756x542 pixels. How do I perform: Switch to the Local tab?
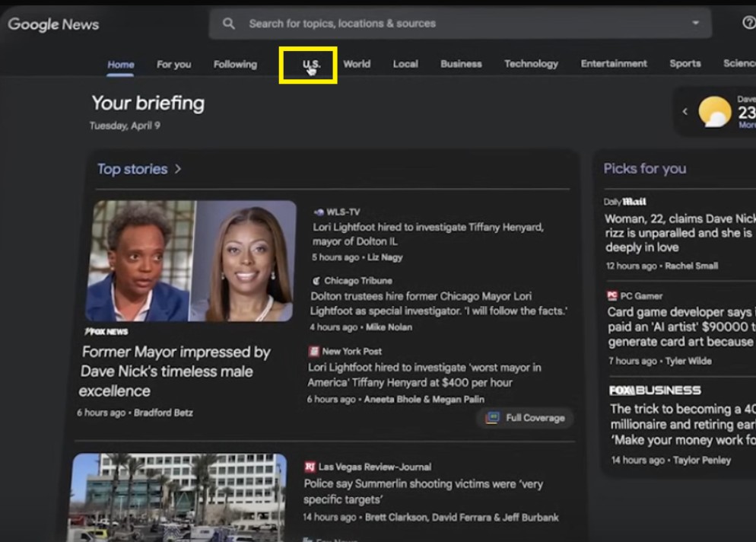pos(405,64)
